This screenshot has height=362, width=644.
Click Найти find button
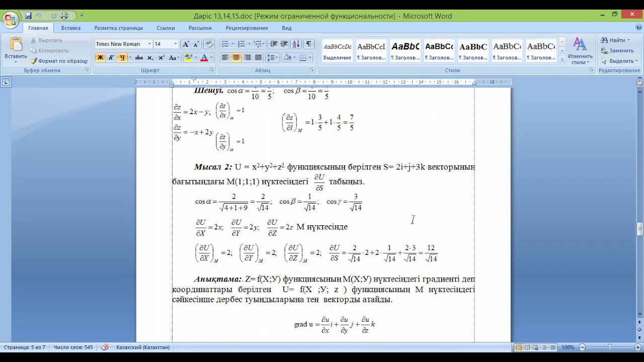[x=616, y=40]
